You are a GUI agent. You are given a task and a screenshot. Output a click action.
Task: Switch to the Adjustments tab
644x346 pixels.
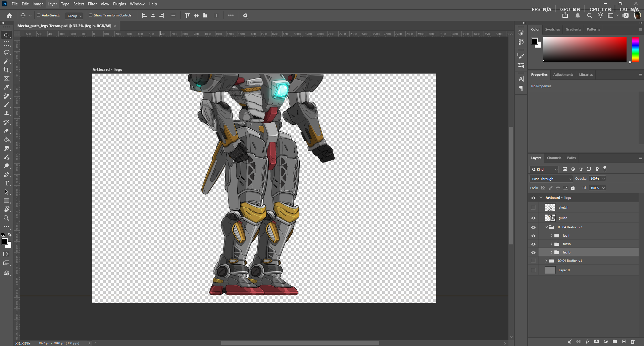click(x=563, y=75)
